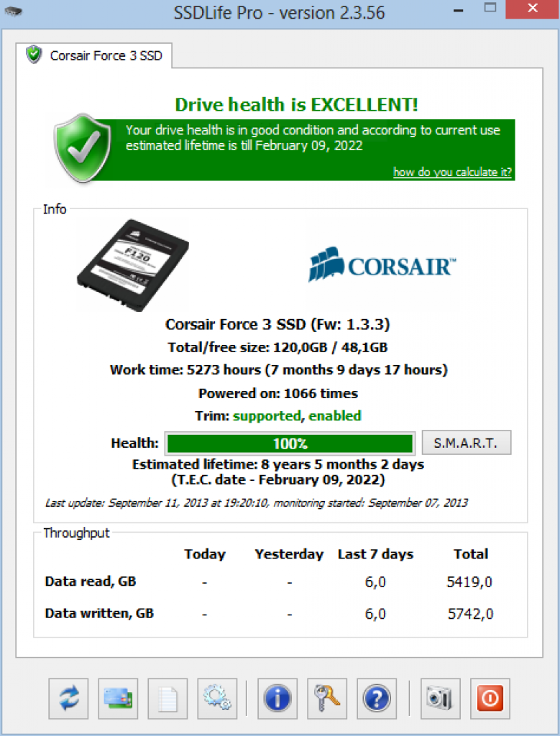Open settings via the gears icon
The height and width of the screenshot is (736, 560).
click(x=217, y=699)
